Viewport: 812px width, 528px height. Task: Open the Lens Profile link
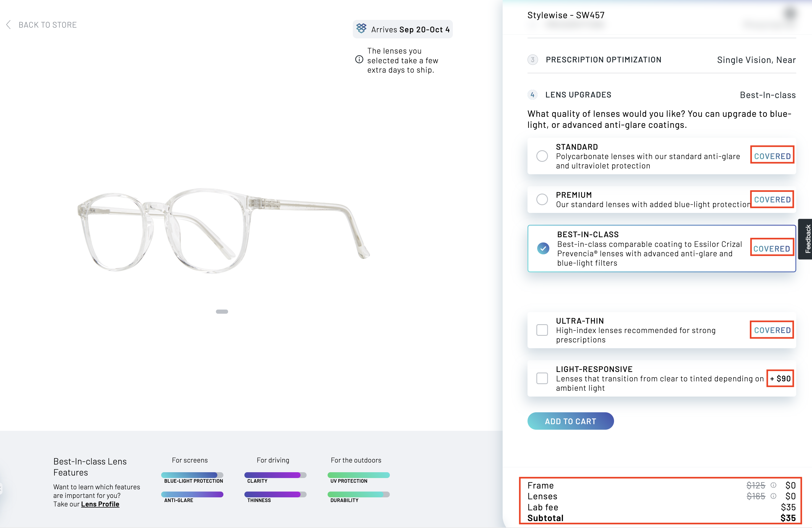[x=100, y=504]
